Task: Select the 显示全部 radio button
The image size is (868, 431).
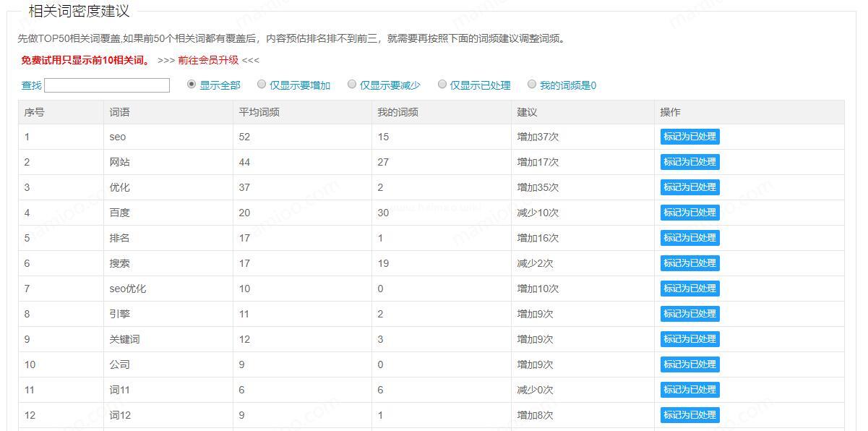Action: 192,85
